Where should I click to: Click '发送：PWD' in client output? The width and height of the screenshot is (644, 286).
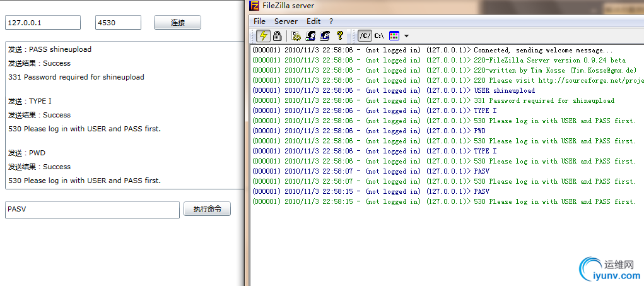click(x=26, y=153)
